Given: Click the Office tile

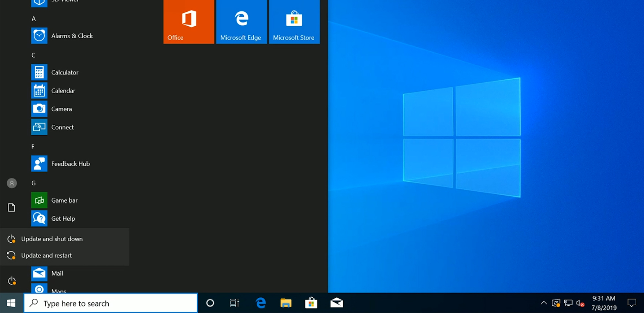Looking at the screenshot, I should click(189, 22).
